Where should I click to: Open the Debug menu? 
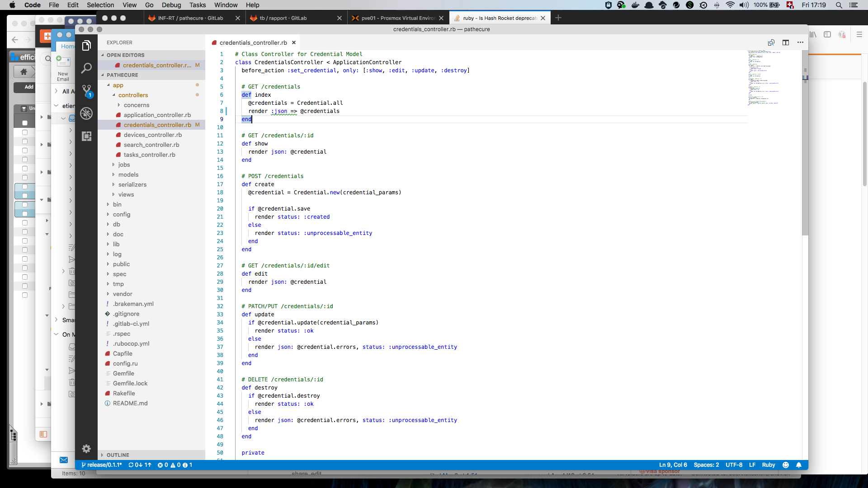tap(171, 5)
